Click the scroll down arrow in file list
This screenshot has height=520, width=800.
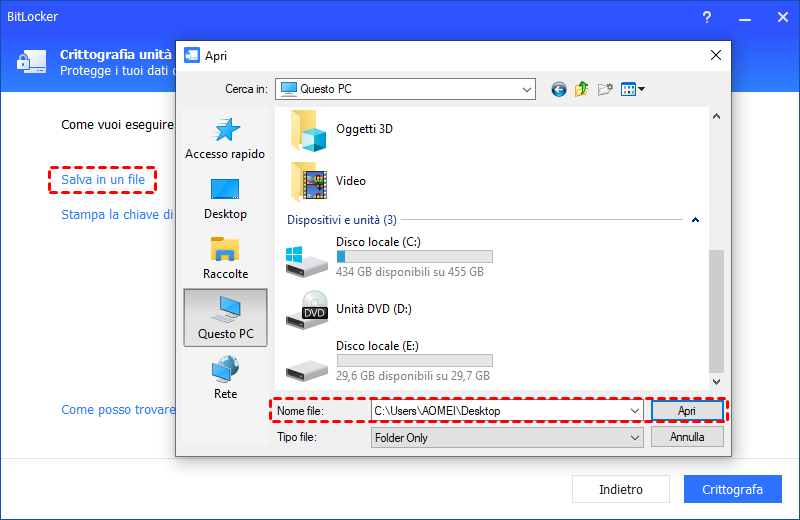point(716,382)
